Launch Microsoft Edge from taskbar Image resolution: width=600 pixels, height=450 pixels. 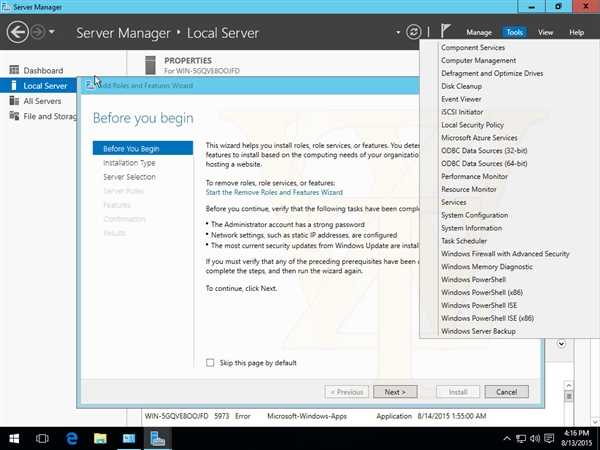click(72, 438)
